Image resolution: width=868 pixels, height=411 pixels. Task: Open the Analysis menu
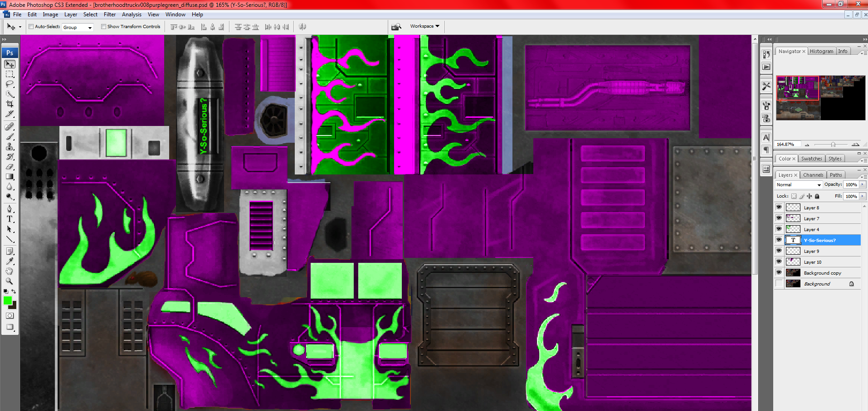pyautogui.click(x=132, y=15)
